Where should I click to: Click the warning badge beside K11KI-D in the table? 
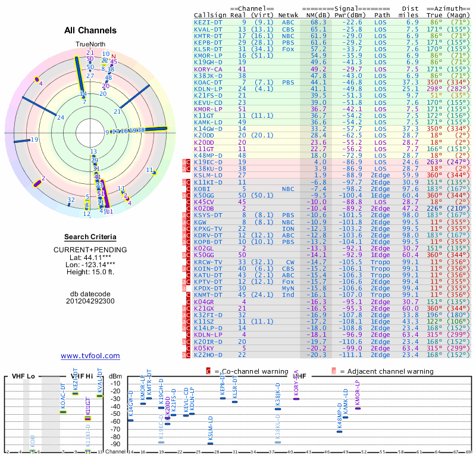pos(186,182)
